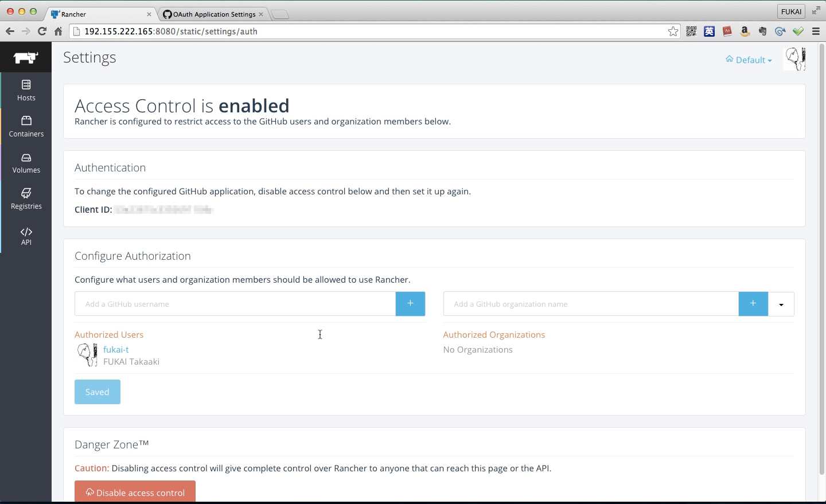Open a new browser tab
Image resolution: width=826 pixels, height=504 pixels.
(x=279, y=15)
